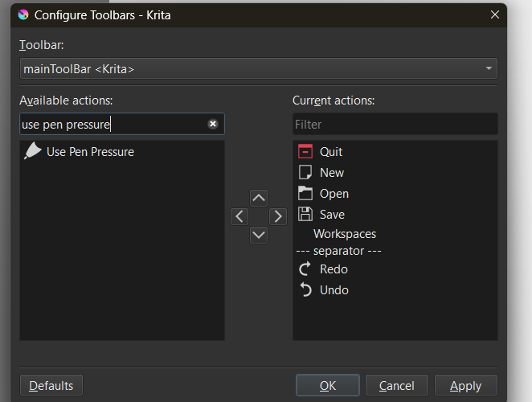532x402 pixels.
Task: Select the Save floppy disk icon
Action: (305, 214)
